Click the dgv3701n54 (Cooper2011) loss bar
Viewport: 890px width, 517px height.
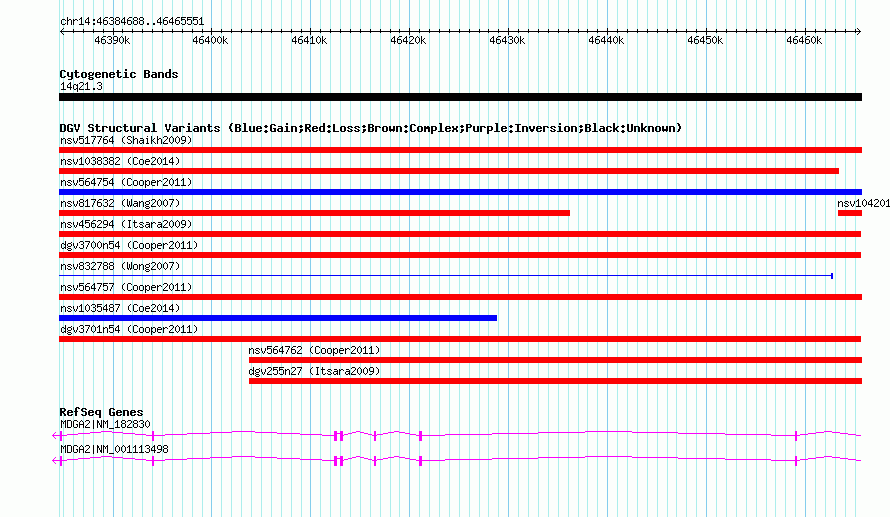click(460, 339)
